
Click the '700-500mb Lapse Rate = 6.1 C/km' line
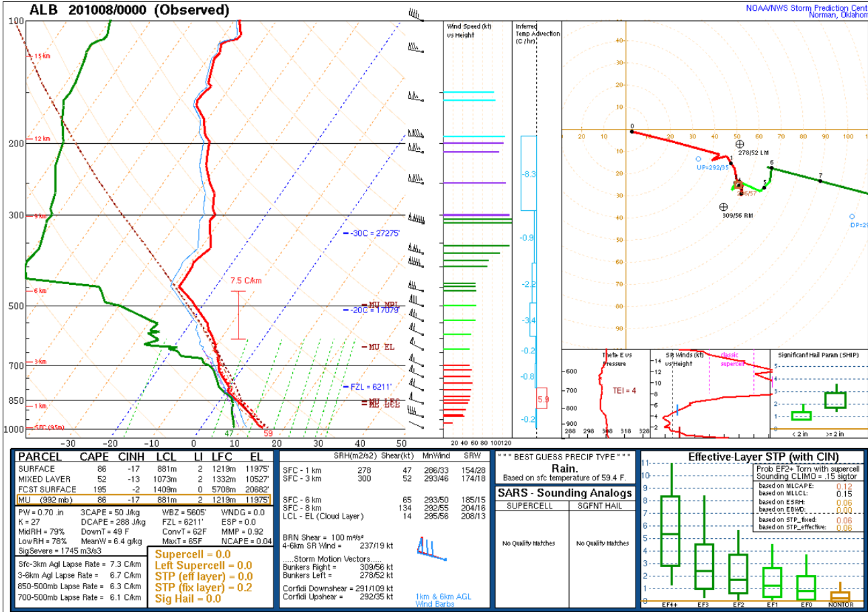[x=80, y=597]
